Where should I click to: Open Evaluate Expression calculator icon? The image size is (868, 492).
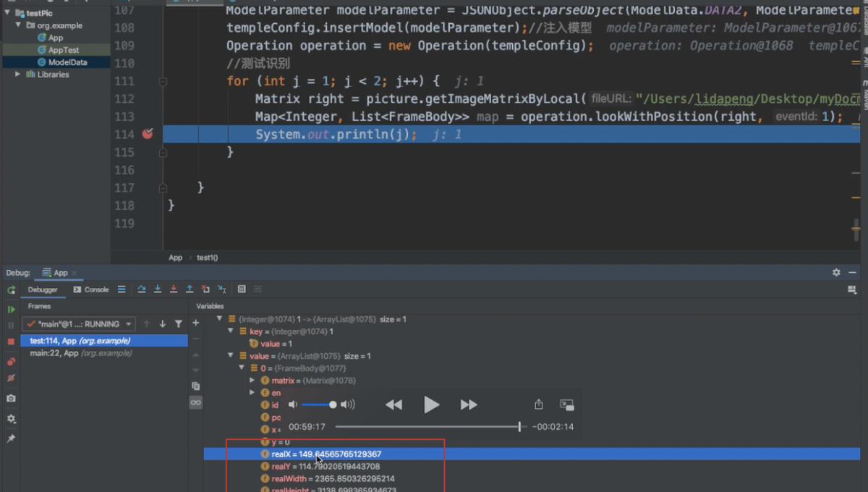tap(242, 289)
